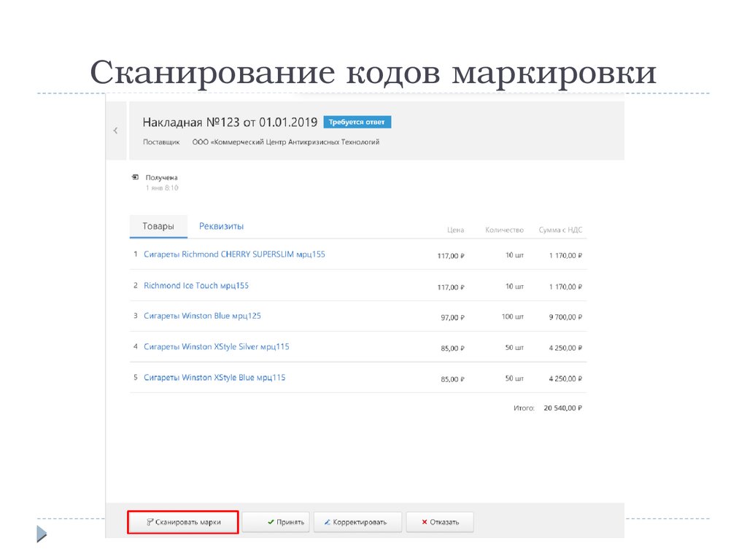Click the Количество column header
Viewport: 747px width, 560px height.
pos(505,230)
